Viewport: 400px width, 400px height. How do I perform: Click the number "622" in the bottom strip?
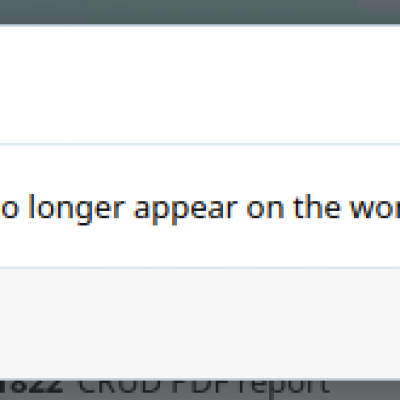(x=32, y=386)
